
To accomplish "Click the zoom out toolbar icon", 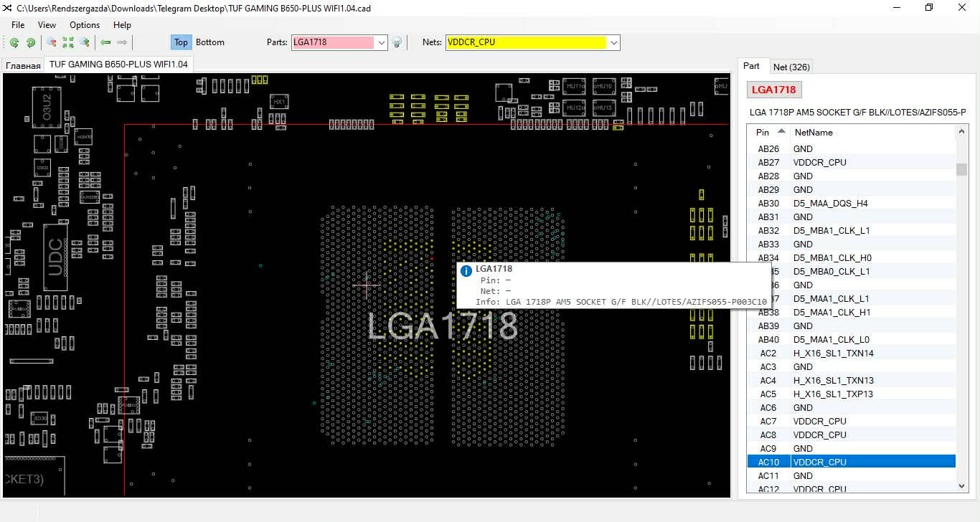I will coord(52,42).
